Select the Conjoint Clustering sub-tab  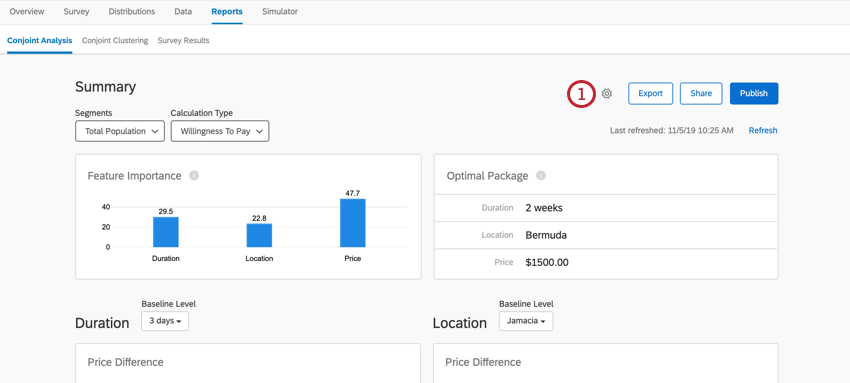coord(115,41)
